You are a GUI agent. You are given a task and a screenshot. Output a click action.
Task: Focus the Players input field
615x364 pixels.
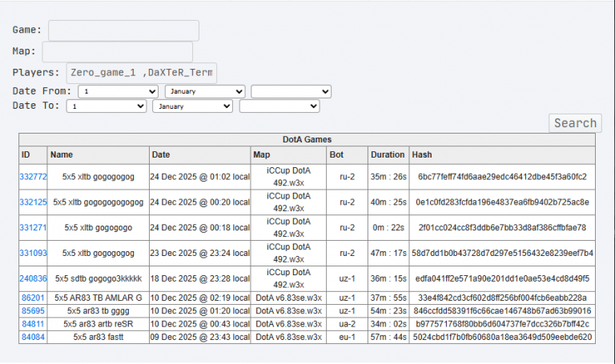tap(141, 73)
